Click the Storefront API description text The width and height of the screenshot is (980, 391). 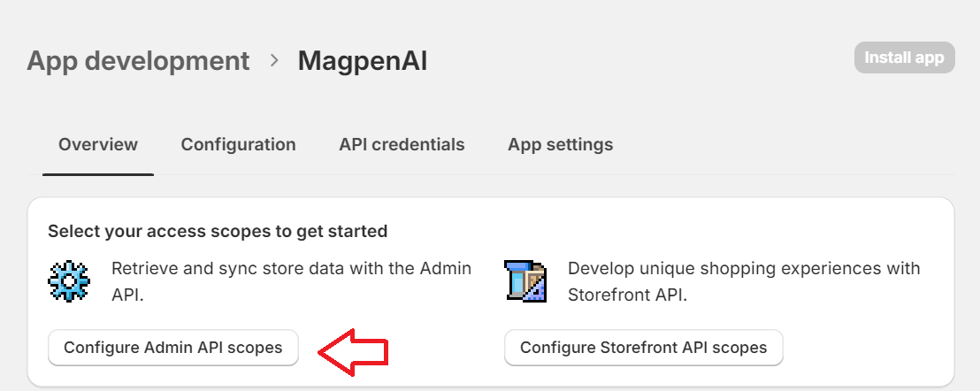tap(744, 281)
